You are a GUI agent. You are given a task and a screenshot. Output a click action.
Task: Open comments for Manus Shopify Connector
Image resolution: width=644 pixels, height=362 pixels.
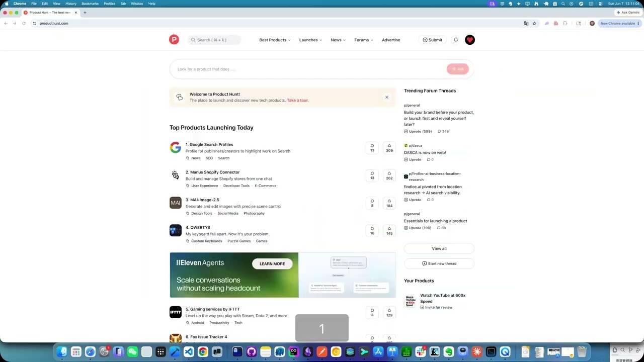tap(372, 175)
